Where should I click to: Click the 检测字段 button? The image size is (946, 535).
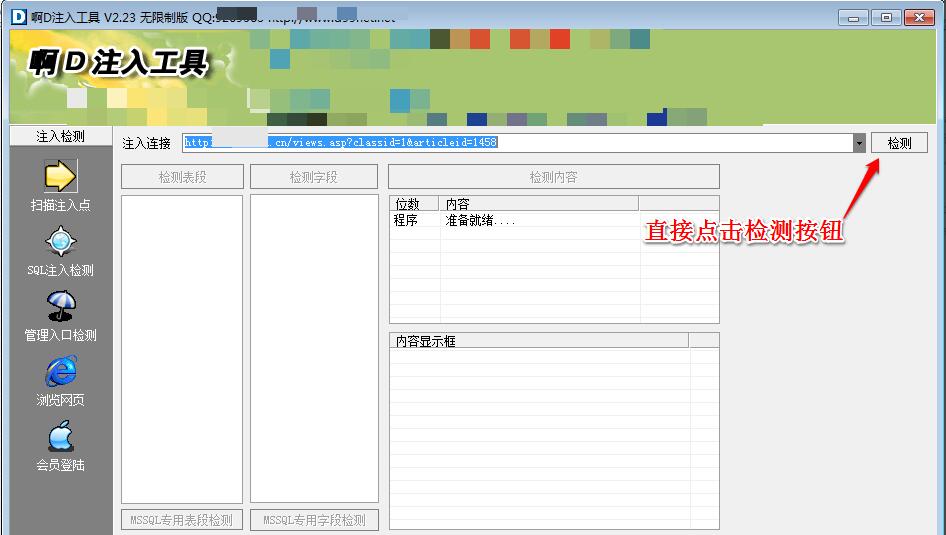314,177
